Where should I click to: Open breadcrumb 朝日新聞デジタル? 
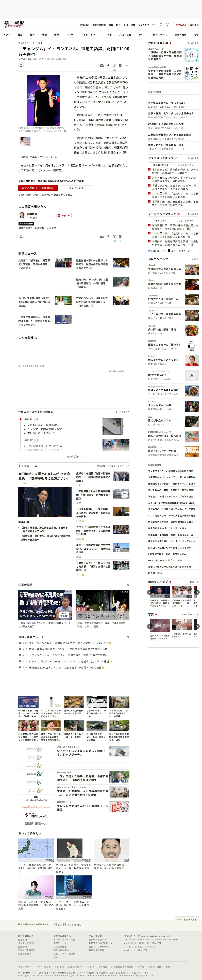click(26, 43)
